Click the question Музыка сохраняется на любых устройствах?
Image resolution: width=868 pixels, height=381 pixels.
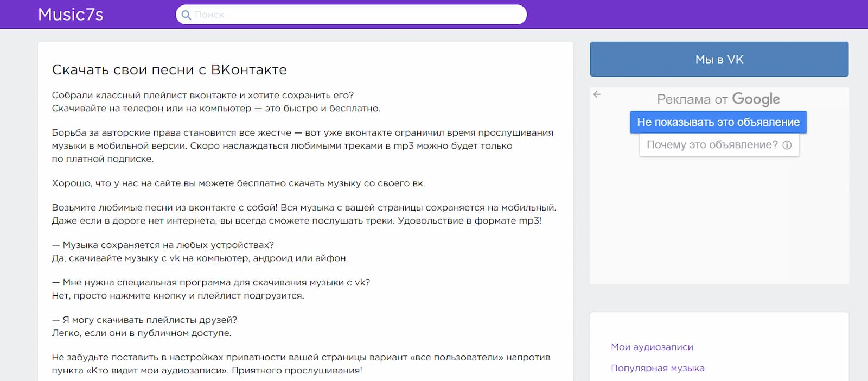tap(163, 245)
